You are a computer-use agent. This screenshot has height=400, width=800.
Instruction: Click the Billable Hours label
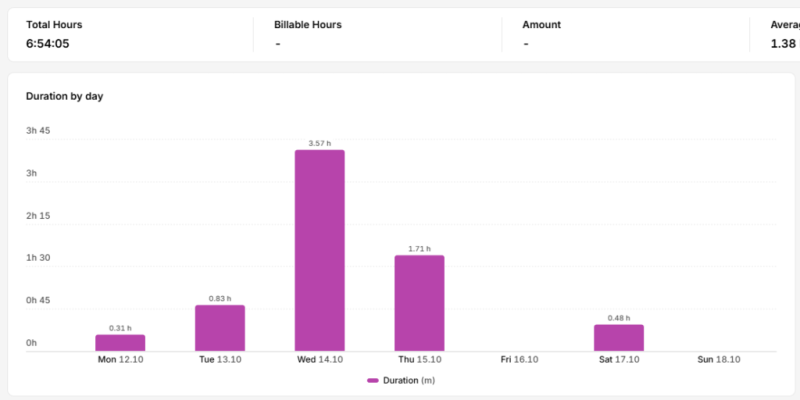coord(308,24)
